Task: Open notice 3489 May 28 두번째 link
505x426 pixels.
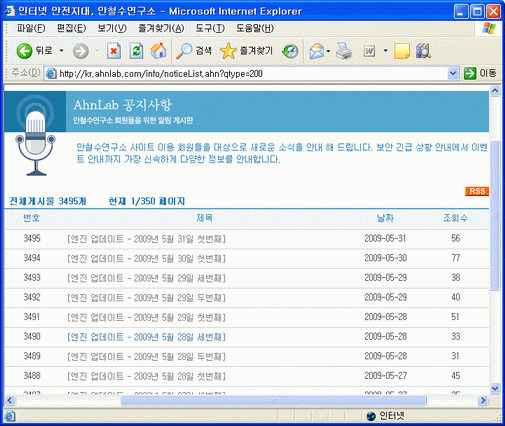Action: 146,357
